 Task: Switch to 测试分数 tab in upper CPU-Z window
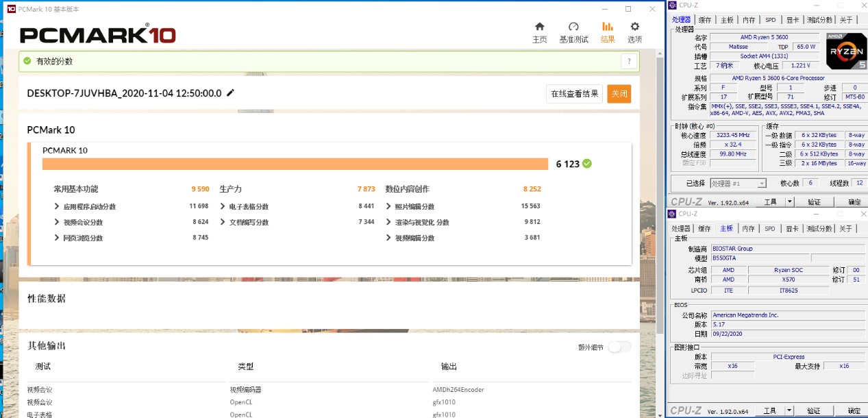(x=819, y=20)
